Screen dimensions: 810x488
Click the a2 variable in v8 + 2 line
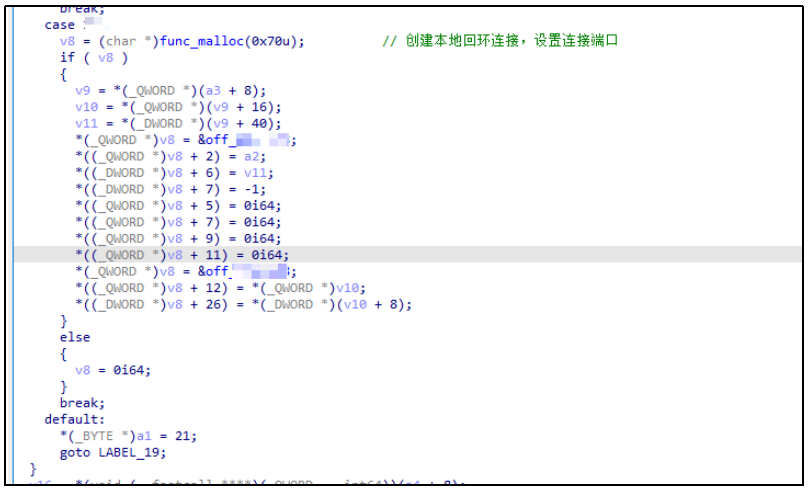pos(255,156)
